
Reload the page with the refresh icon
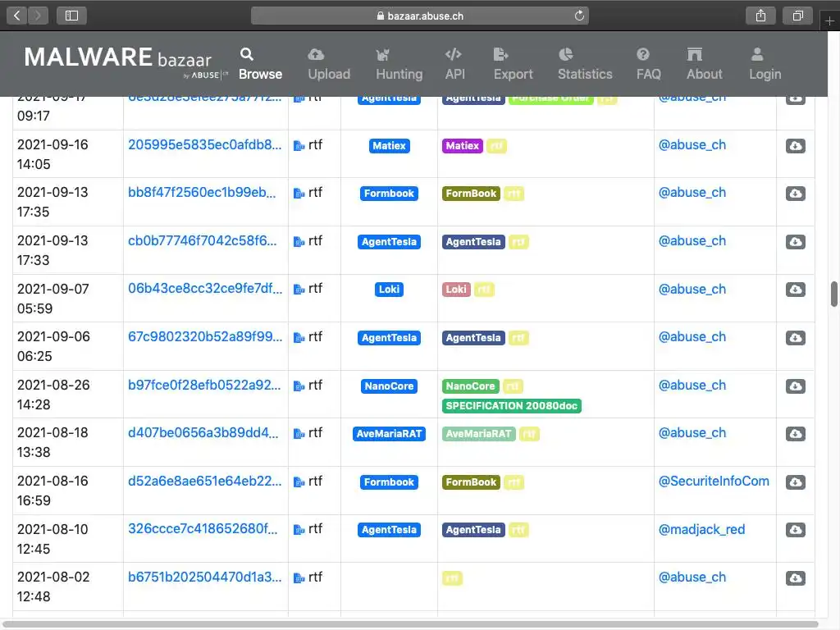(580, 16)
